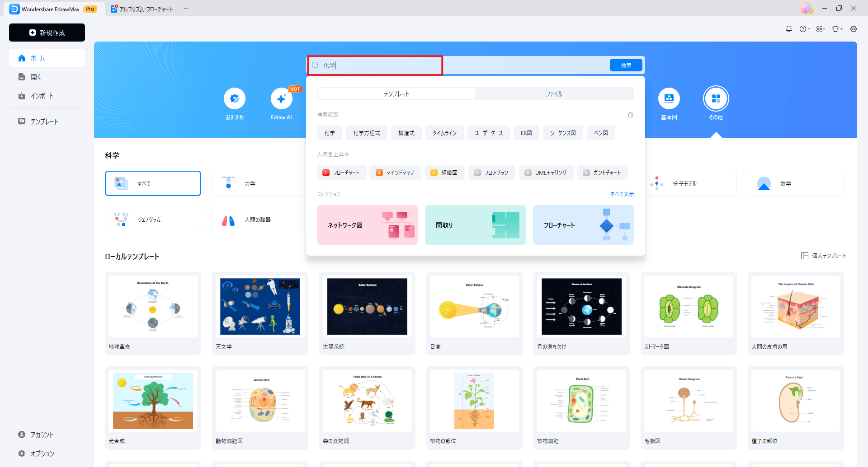Select the すべて science filter
Image resolution: width=868 pixels, height=467 pixels.
pyautogui.click(x=153, y=183)
